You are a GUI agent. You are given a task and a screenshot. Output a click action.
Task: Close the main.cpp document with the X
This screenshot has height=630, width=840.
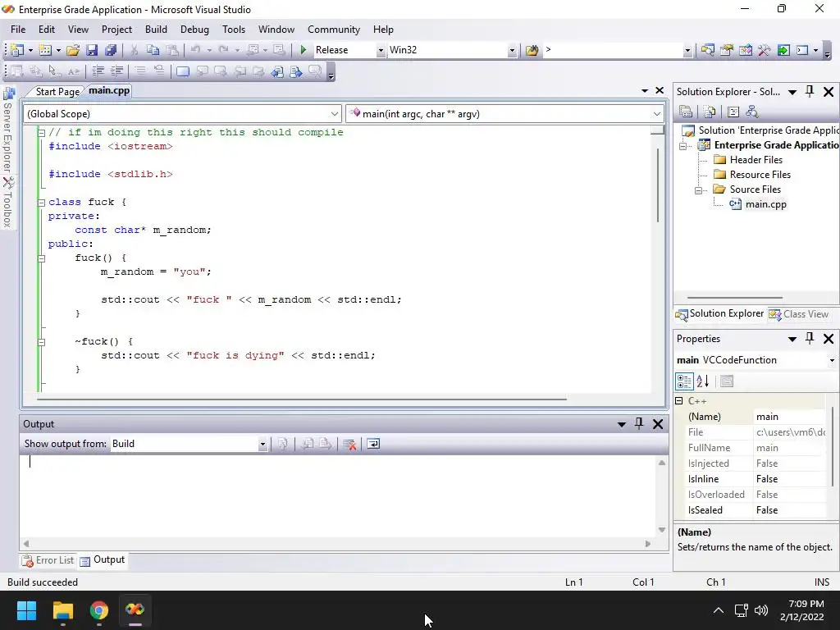tap(660, 90)
